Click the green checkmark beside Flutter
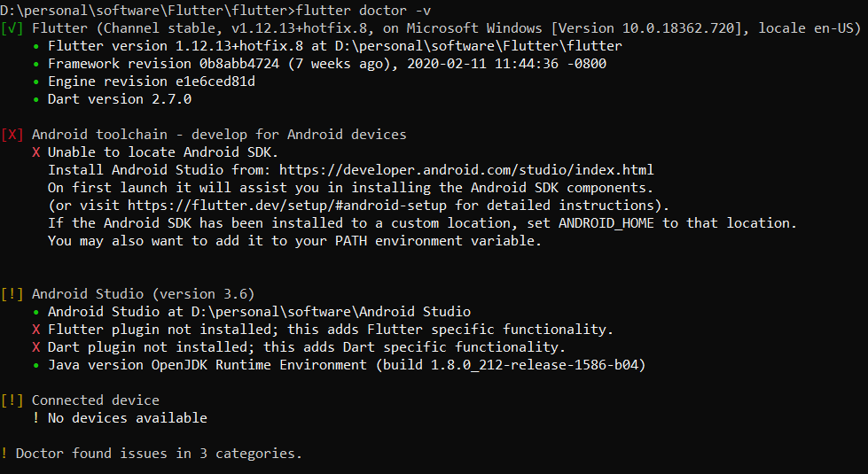 pyautogui.click(x=12, y=28)
